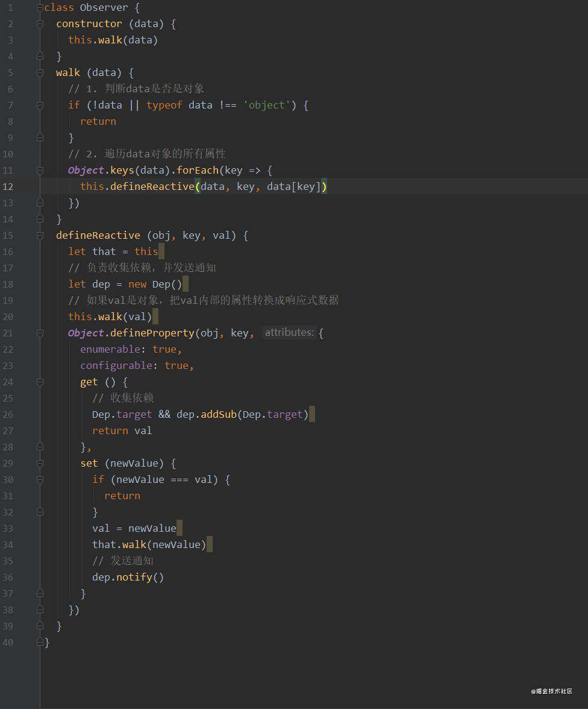The width and height of the screenshot is (588, 709).
Task: Click line number 12 in the gutter
Action: (8, 187)
